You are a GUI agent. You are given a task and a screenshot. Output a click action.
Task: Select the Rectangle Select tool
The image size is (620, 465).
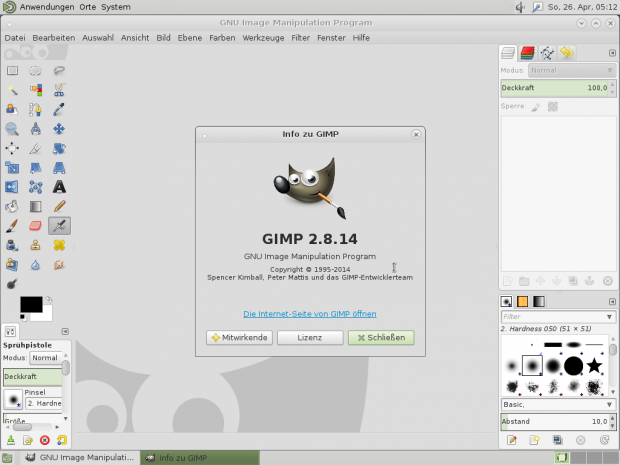click(x=12, y=71)
